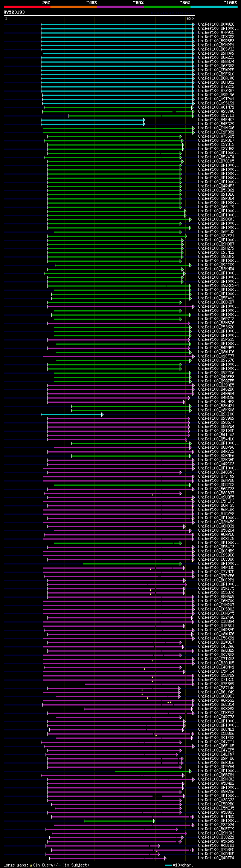
Task: Select hit label UniRef100_C1FD81
Action: [x=216, y=132]
